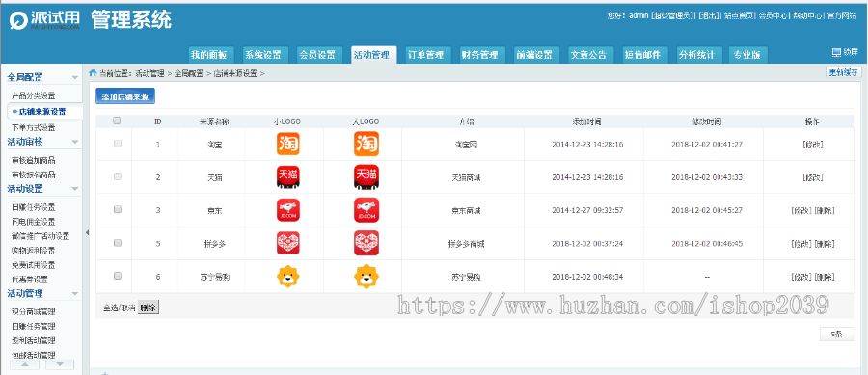Click the 锁屏 monitor icon
Viewport: 868px width, 375px height.
pos(836,53)
